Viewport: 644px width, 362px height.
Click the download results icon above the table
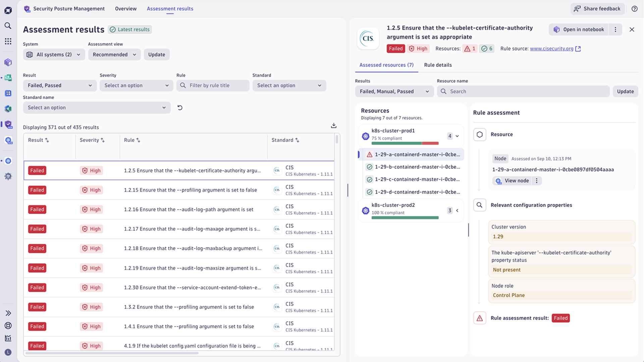(333, 125)
